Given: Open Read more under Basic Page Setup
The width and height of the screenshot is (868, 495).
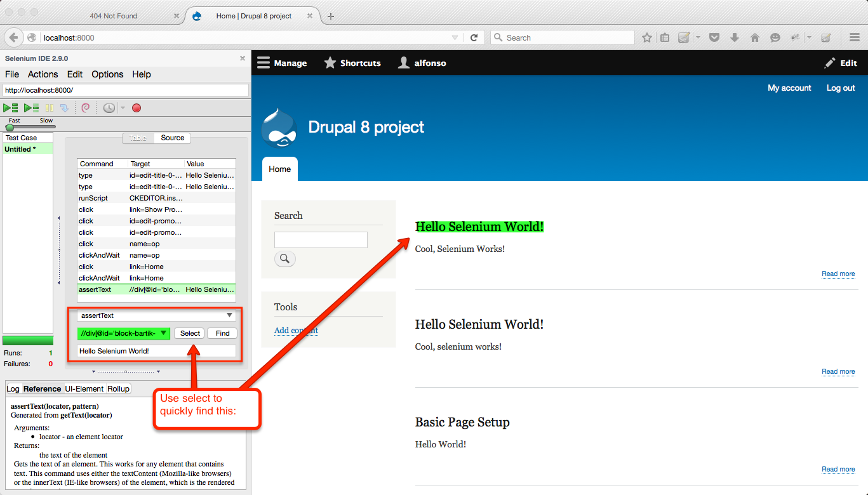Looking at the screenshot, I should coord(838,469).
